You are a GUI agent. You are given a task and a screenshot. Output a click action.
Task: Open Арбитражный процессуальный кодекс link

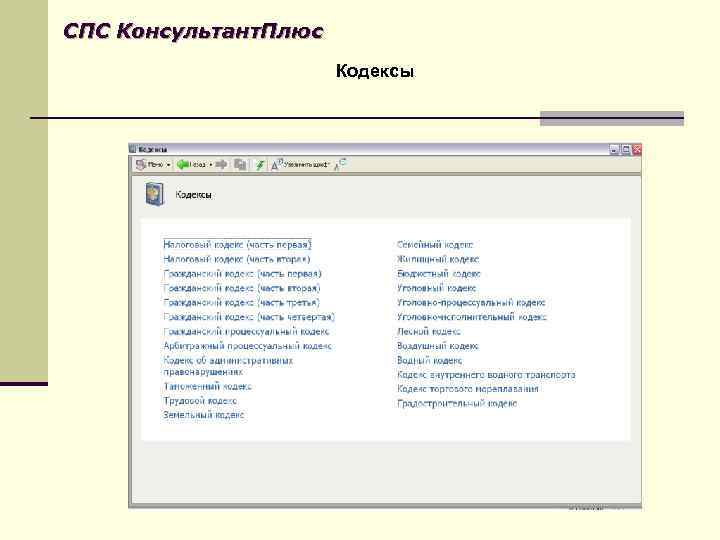[248, 346]
